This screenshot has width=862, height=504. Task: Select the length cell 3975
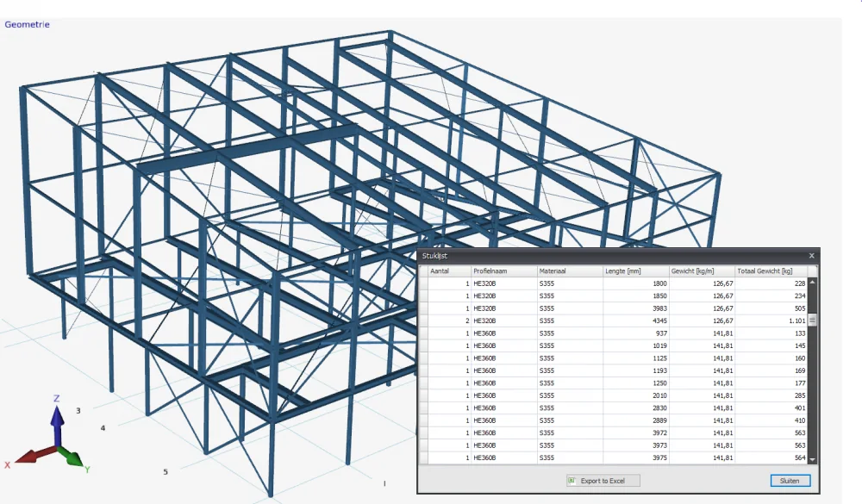636,457
